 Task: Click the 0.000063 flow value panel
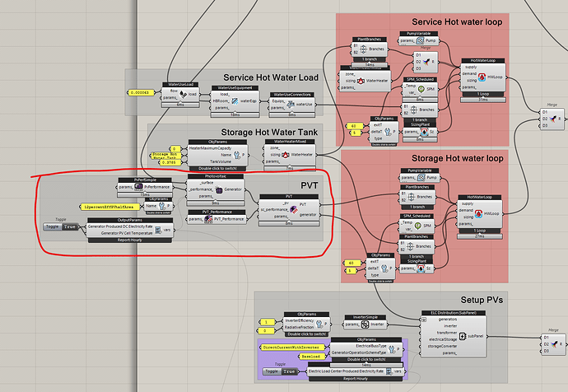(x=141, y=91)
